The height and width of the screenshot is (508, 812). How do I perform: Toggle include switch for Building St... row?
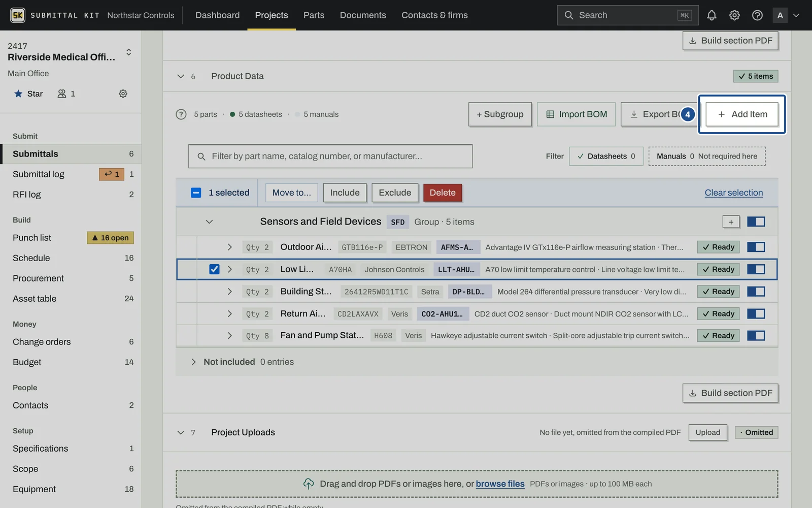tap(756, 292)
